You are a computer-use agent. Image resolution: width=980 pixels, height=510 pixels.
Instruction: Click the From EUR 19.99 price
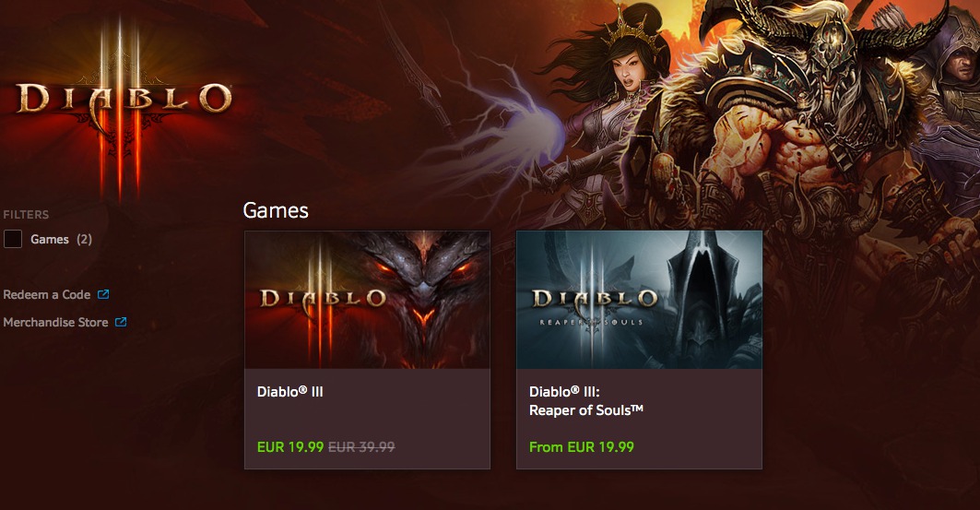[581, 447]
